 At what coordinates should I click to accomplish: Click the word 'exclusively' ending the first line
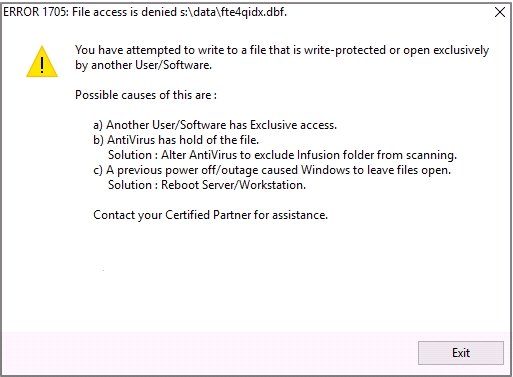tap(461, 50)
